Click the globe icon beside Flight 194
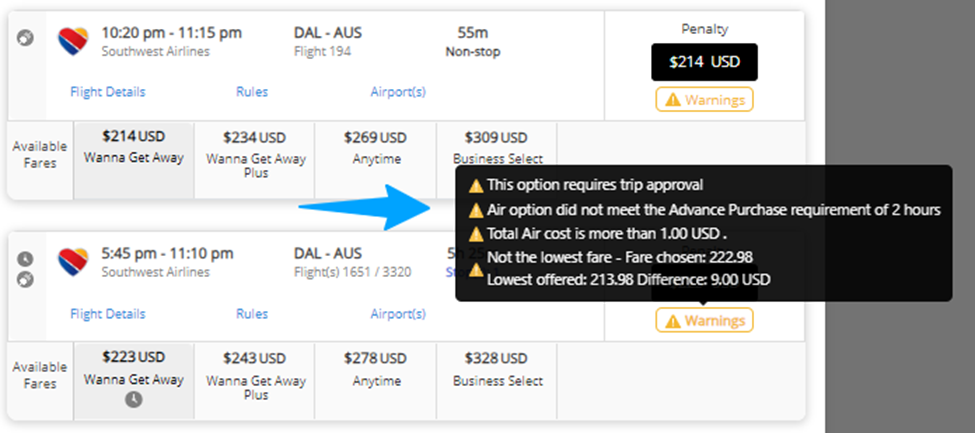The height and width of the screenshot is (433, 975). click(x=25, y=39)
